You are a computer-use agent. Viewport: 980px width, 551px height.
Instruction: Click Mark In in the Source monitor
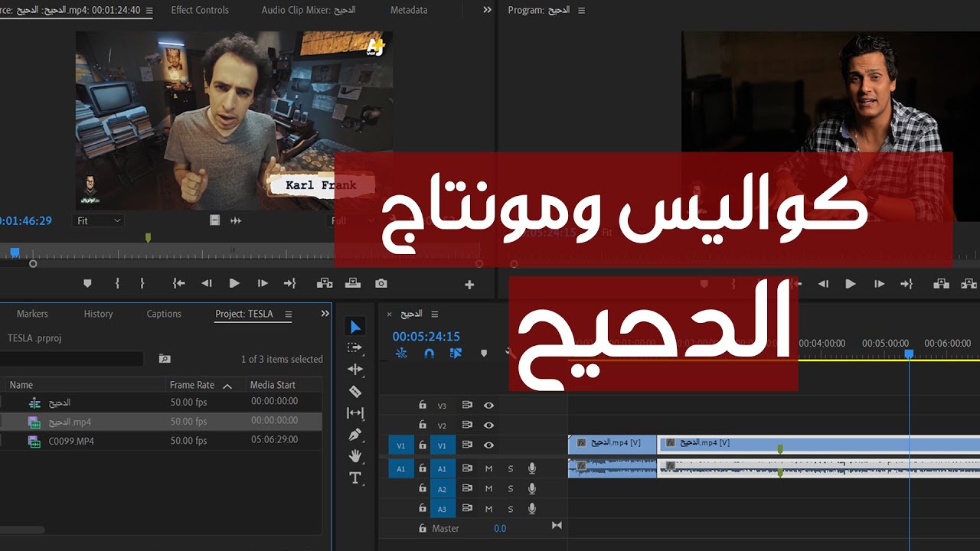click(117, 283)
